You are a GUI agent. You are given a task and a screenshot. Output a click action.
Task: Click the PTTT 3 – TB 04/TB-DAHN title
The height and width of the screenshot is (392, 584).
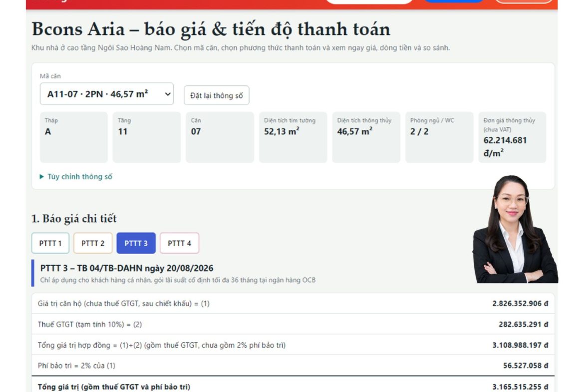(127, 268)
